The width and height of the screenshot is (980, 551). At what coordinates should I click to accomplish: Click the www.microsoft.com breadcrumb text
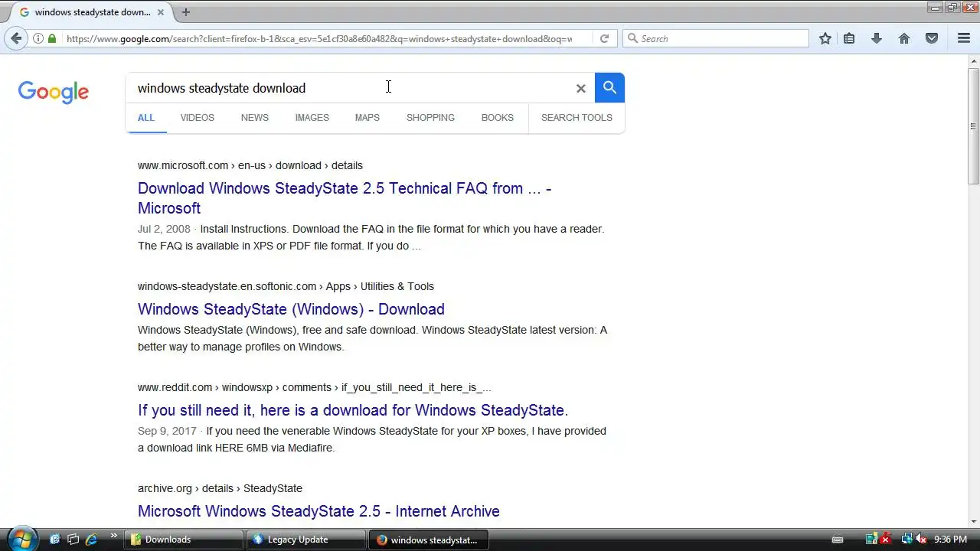click(x=183, y=165)
